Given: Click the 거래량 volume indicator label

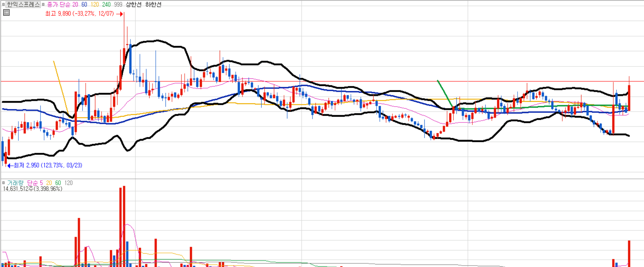Looking at the screenshot, I should [x=15, y=183].
